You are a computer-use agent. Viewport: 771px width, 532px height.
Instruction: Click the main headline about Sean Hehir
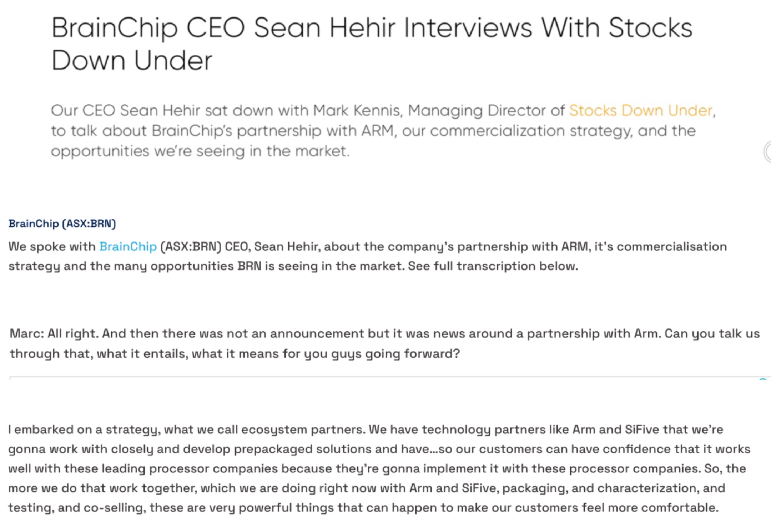(371, 29)
